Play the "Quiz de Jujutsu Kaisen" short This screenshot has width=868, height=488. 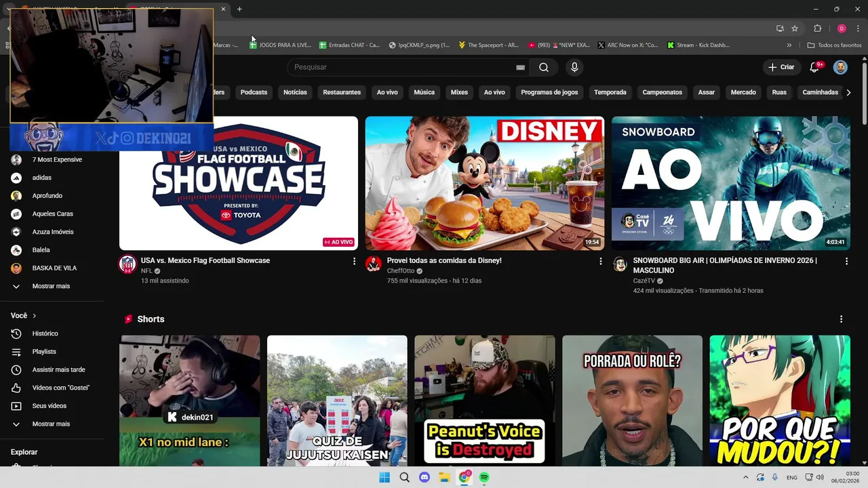click(x=337, y=401)
